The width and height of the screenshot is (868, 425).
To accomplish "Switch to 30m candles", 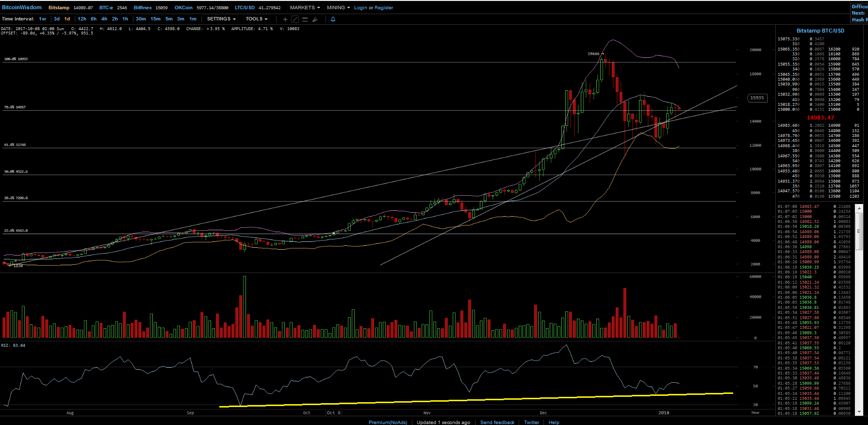I will [141, 19].
